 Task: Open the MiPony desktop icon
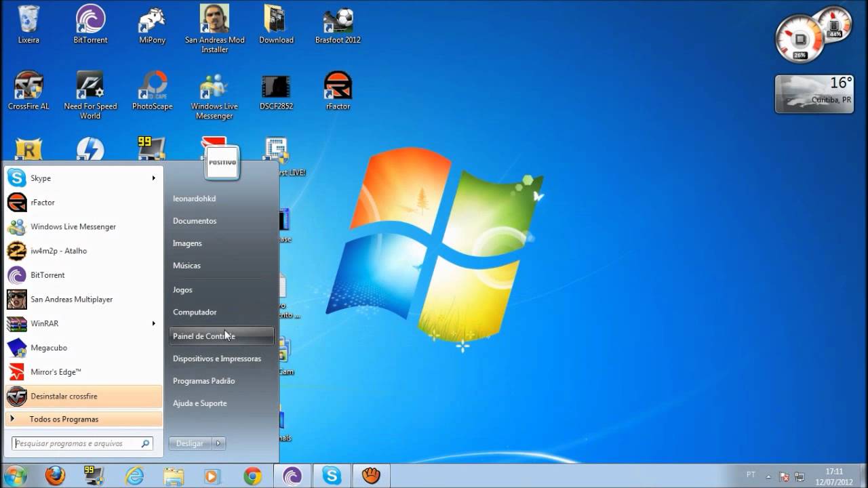[152, 24]
